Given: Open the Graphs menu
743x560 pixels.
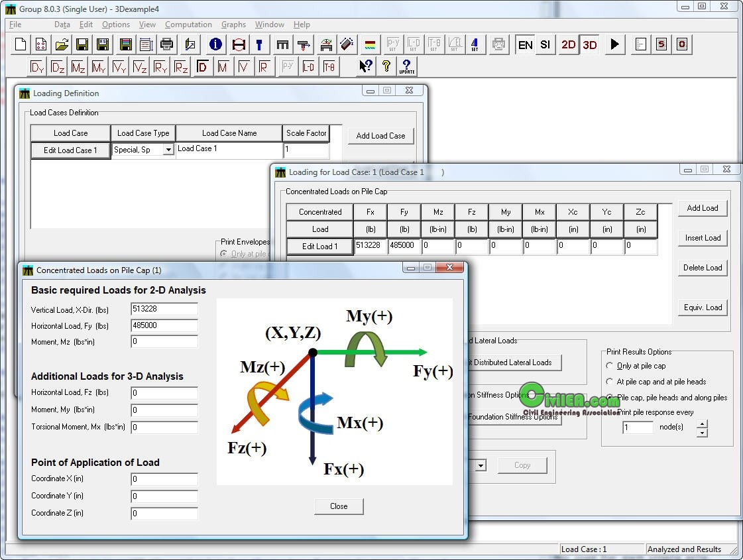Looking at the screenshot, I should pyautogui.click(x=233, y=24).
